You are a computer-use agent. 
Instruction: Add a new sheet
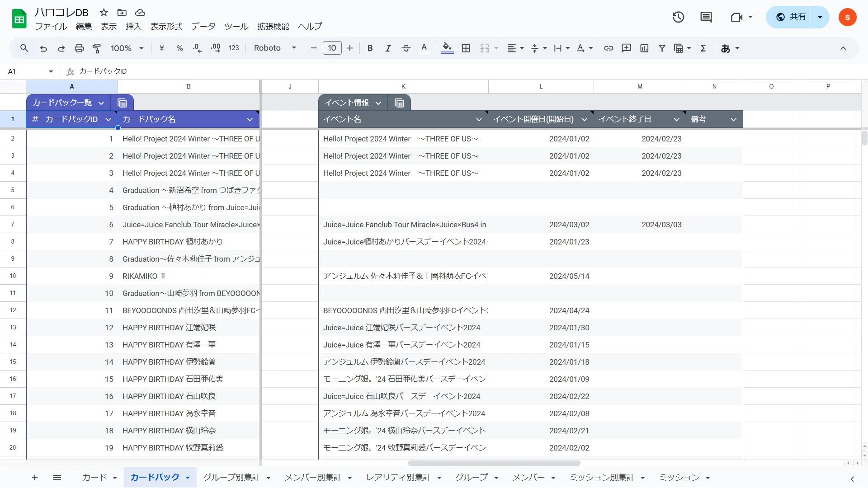tap(35, 478)
